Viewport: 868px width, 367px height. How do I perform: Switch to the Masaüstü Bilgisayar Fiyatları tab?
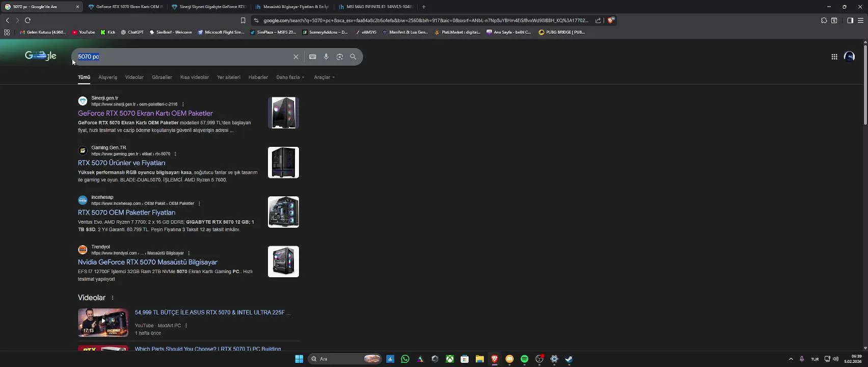pyautogui.click(x=292, y=7)
